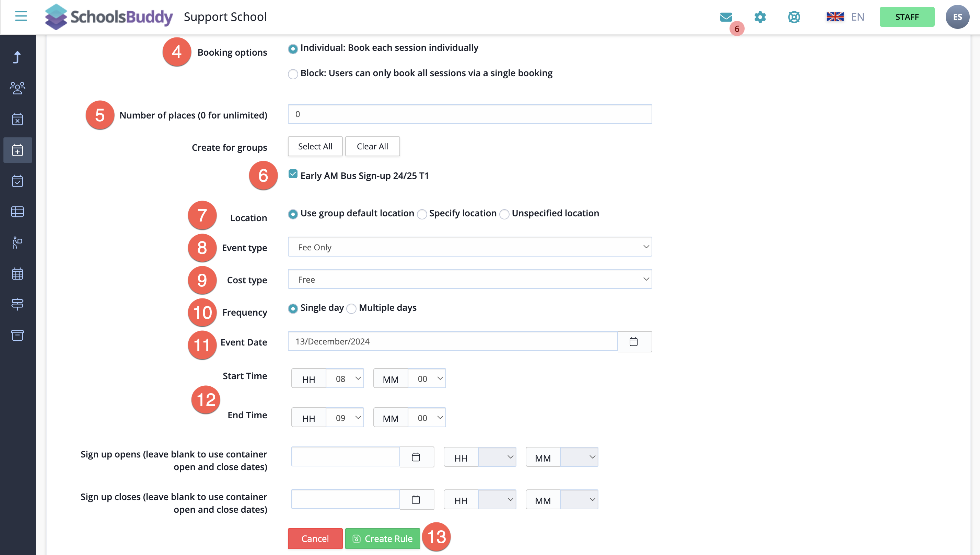
Task: Open the sidebar calendar-check icon
Action: click(x=17, y=181)
